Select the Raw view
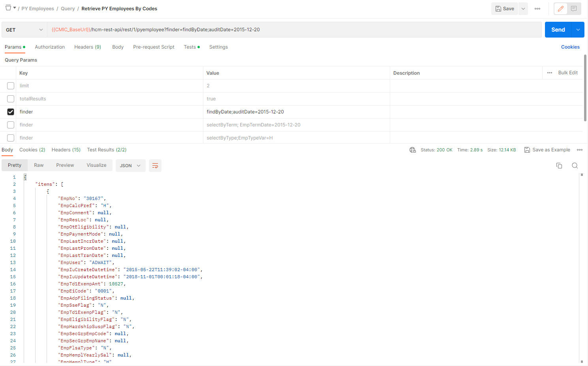 (39, 165)
